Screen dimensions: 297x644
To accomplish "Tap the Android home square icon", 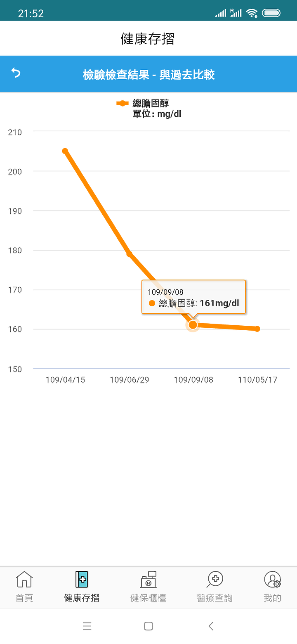I will pyautogui.click(x=148, y=626).
